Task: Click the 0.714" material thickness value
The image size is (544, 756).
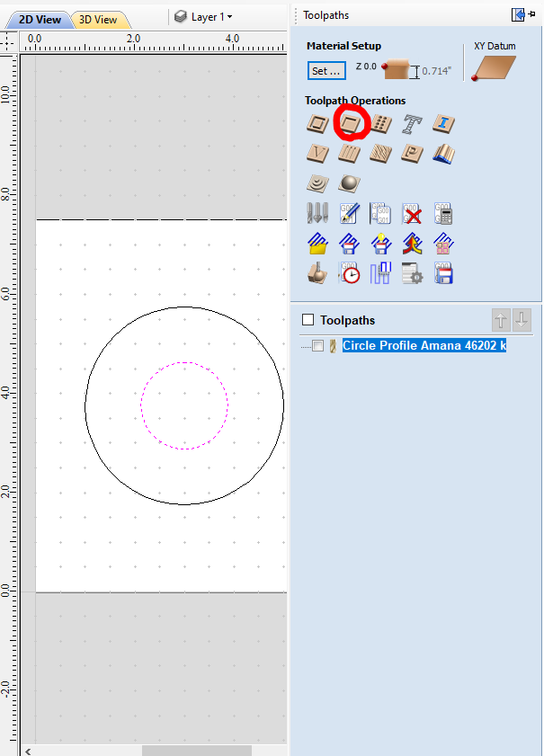Action: click(436, 71)
